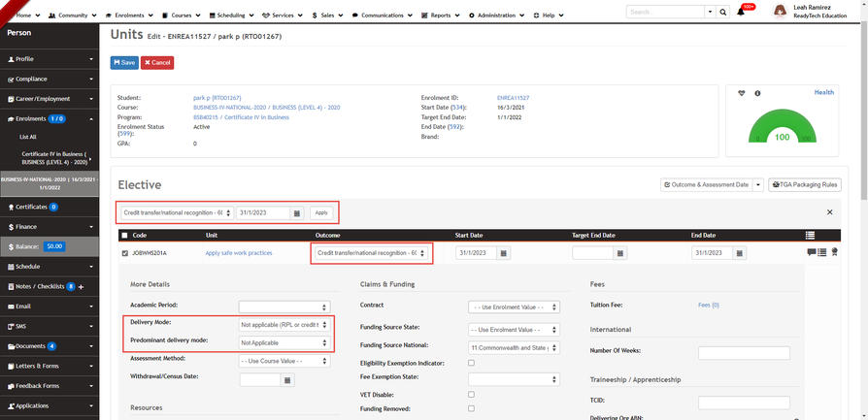Uncheck the JOBWHS201A unit checkbox
The height and width of the screenshot is (420, 868).
coord(124,253)
